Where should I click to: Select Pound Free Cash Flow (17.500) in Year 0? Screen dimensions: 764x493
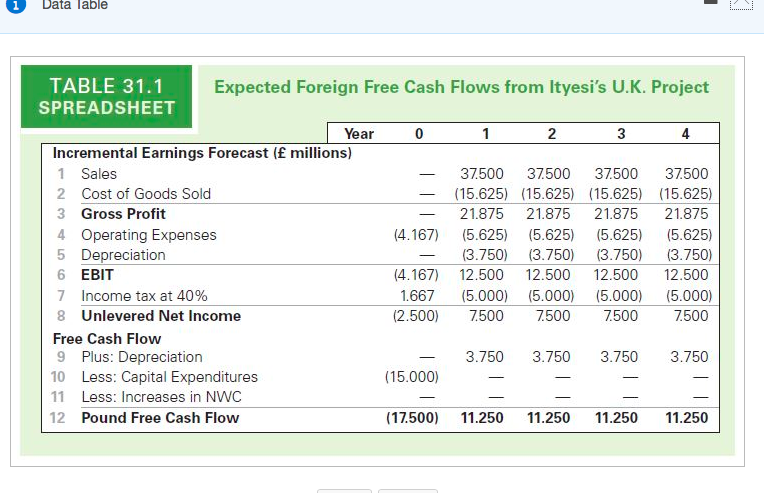click(412, 417)
